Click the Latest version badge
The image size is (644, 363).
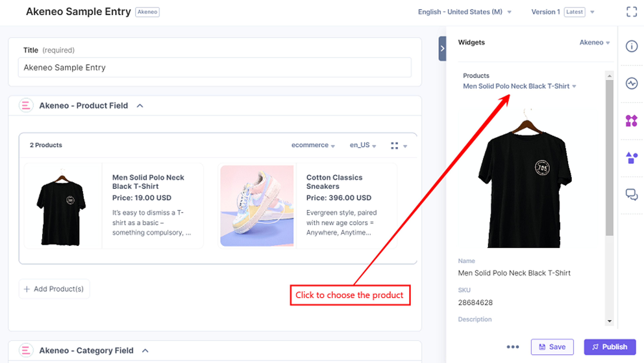(x=575, y=12)
